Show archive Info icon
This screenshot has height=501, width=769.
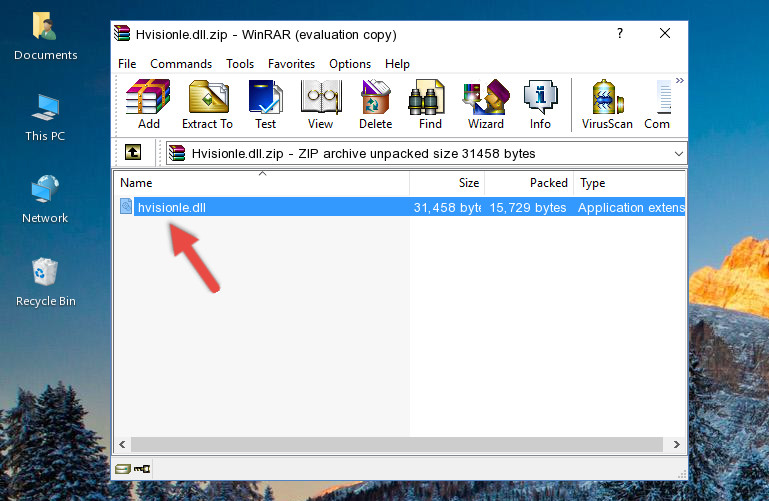coord(540,97)
